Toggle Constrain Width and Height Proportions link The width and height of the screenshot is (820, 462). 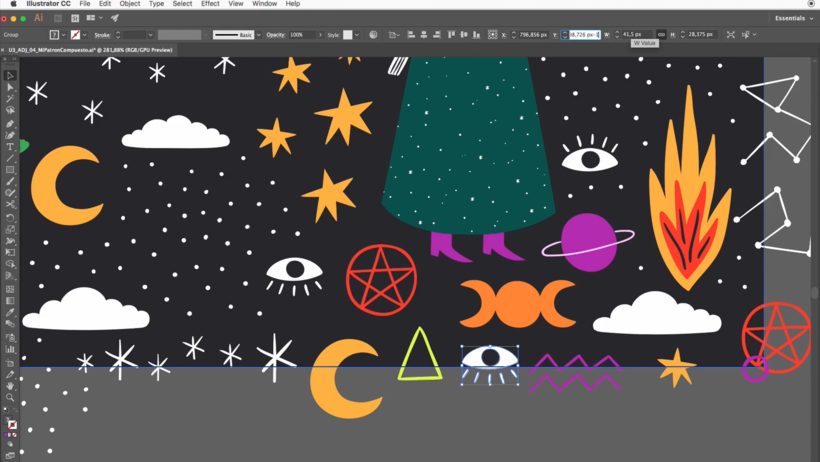[661, 35]
